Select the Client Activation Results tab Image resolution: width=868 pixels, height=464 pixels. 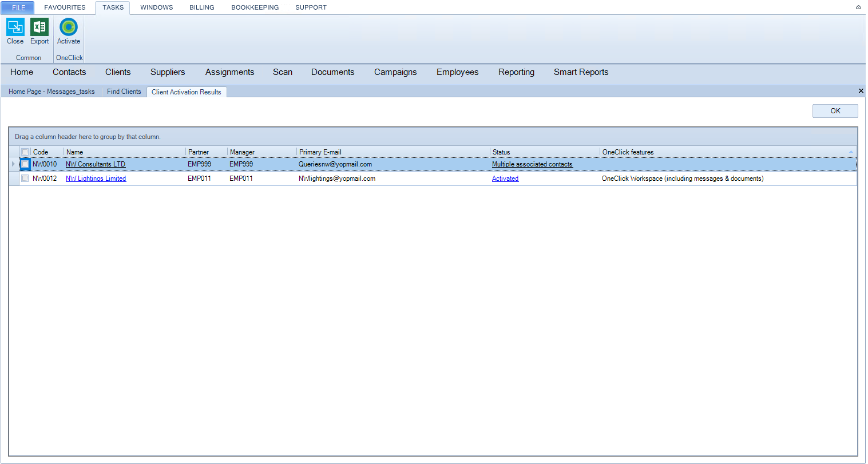coord(187,92)
